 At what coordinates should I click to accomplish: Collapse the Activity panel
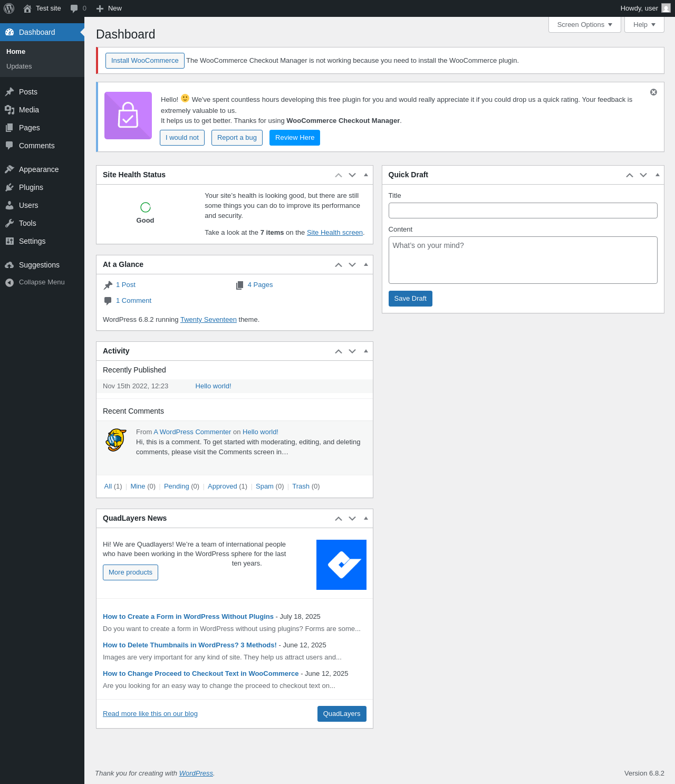tap(366, 351)
